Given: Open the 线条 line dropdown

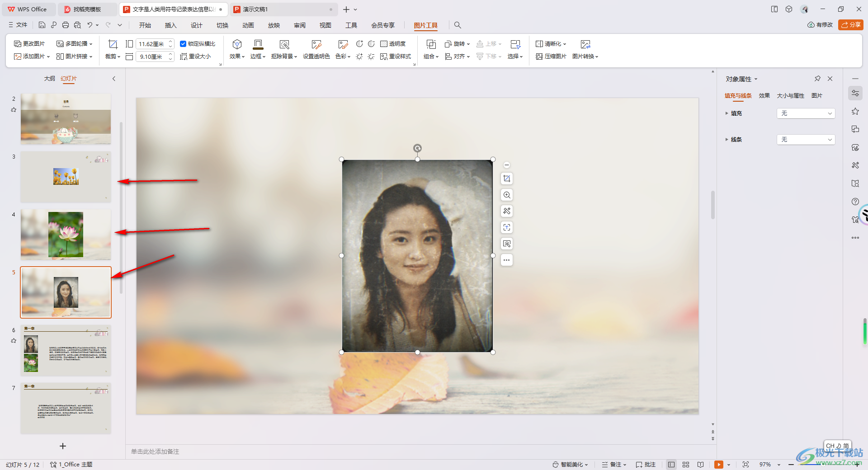Looking at the screenshot, I should (x=806, y=140).
